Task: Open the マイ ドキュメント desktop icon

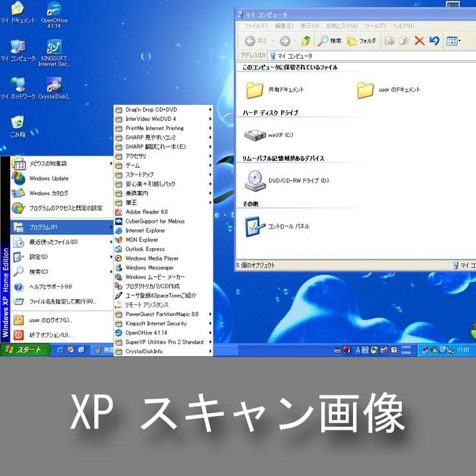Action: (18, 12)
